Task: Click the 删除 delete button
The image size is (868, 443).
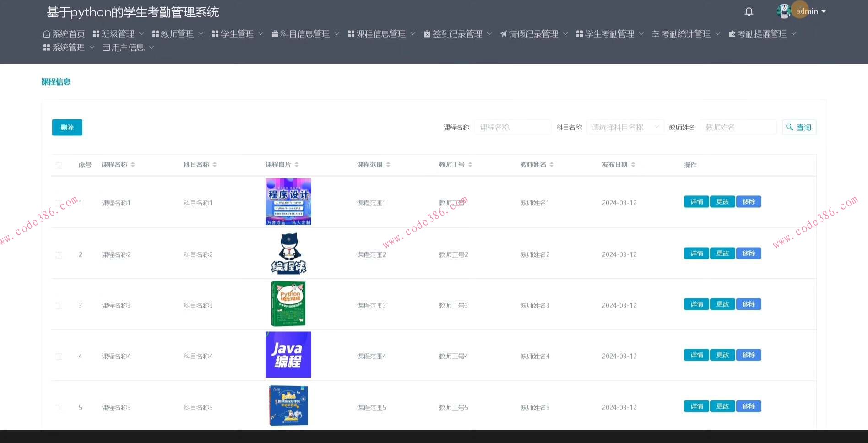Action: (67, 127)
